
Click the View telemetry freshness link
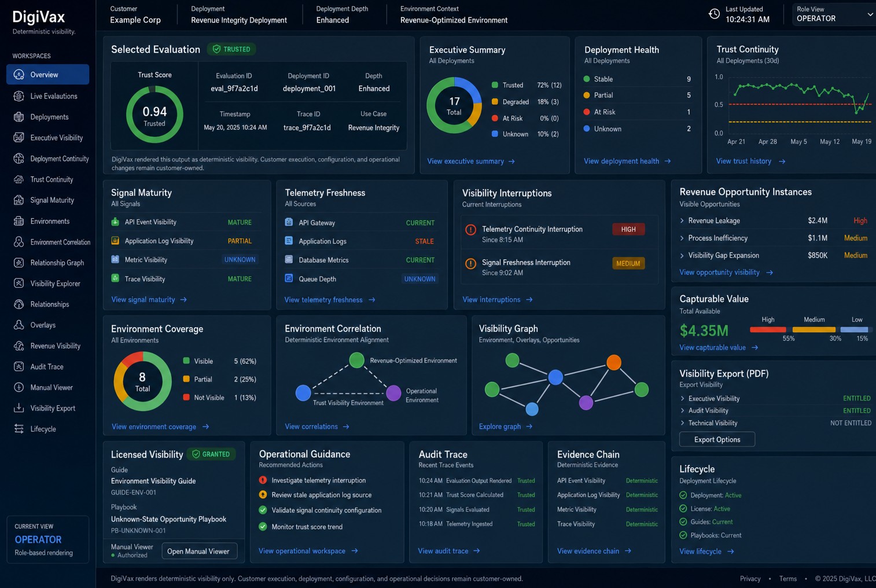click(x=330, y=300)
